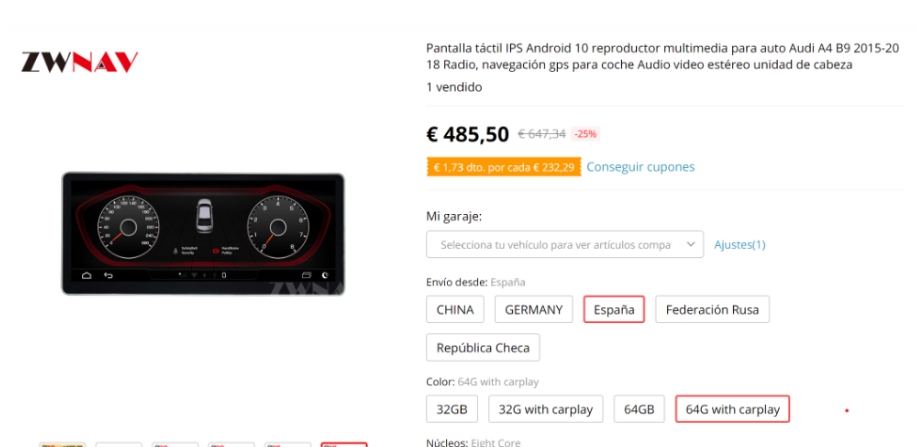Click the product title text
The width and height of the screenshot is (919, 447).
(662, 56)
